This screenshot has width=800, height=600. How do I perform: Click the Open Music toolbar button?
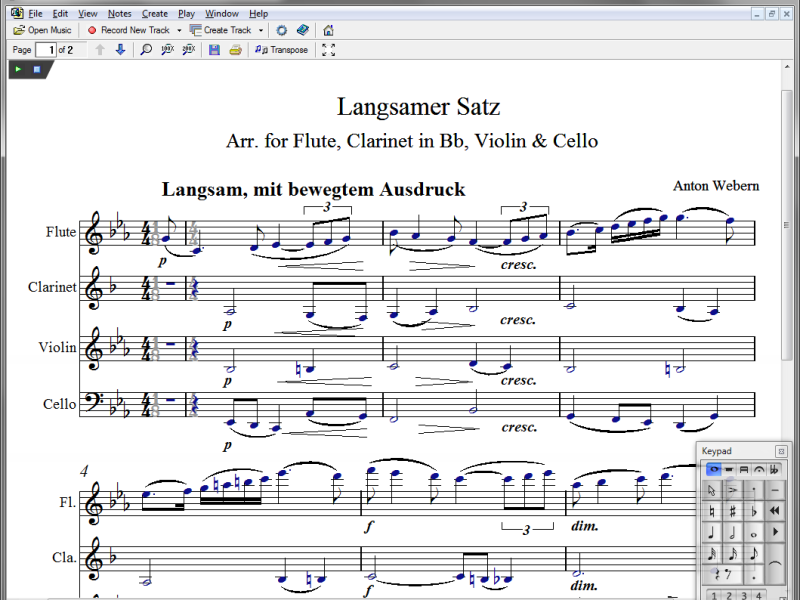(x=42, y=30)
